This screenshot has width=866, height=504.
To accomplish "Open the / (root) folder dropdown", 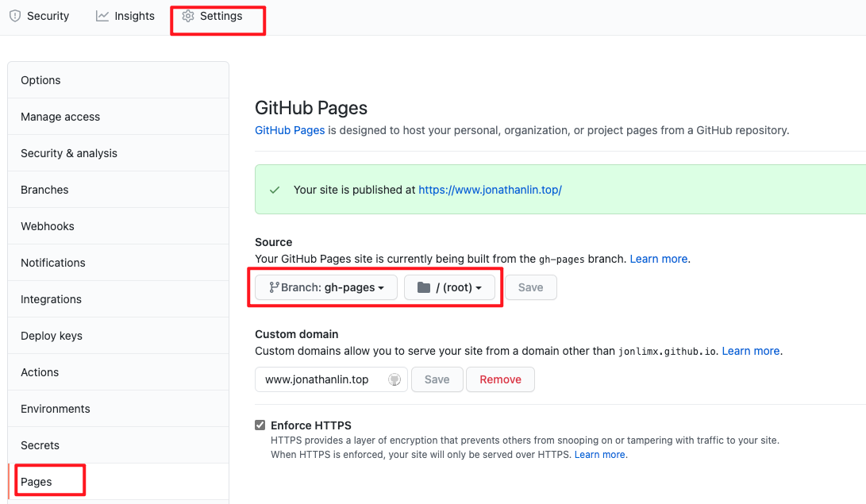I will pos(449,287).
